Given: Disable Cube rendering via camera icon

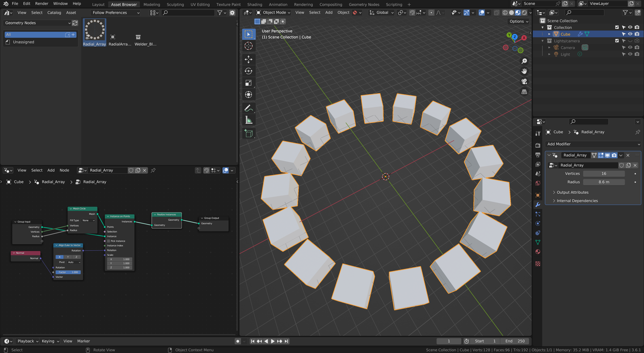Looking at the screenshot, I should (637, 34).
